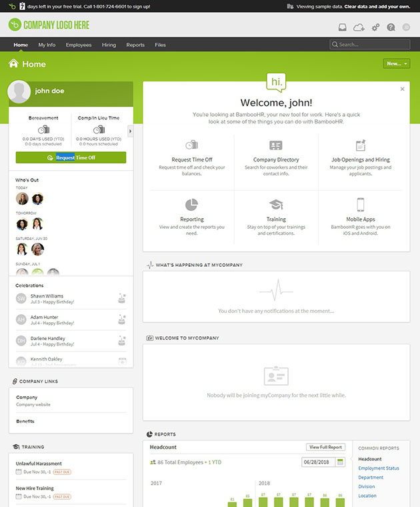This screenshot has width=420, height=507.
Task: Select Shawn Williams celebration entry
Action: [71, 299]
